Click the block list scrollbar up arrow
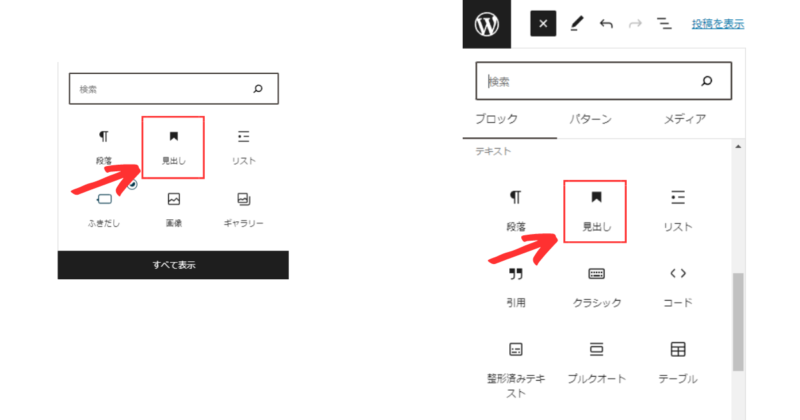 (738, 147)
